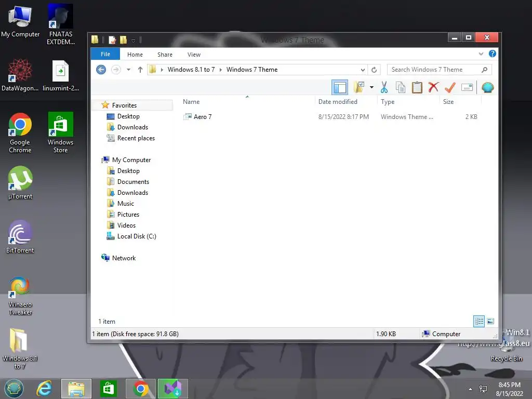This screenshot has height=399, width=532.
Task: Switch to large icons view button
Action: (490, 321)
